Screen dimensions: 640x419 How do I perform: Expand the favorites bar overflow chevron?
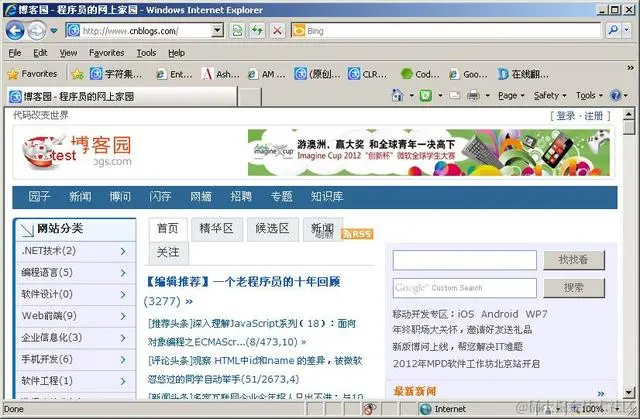click(x=630, y=68)
